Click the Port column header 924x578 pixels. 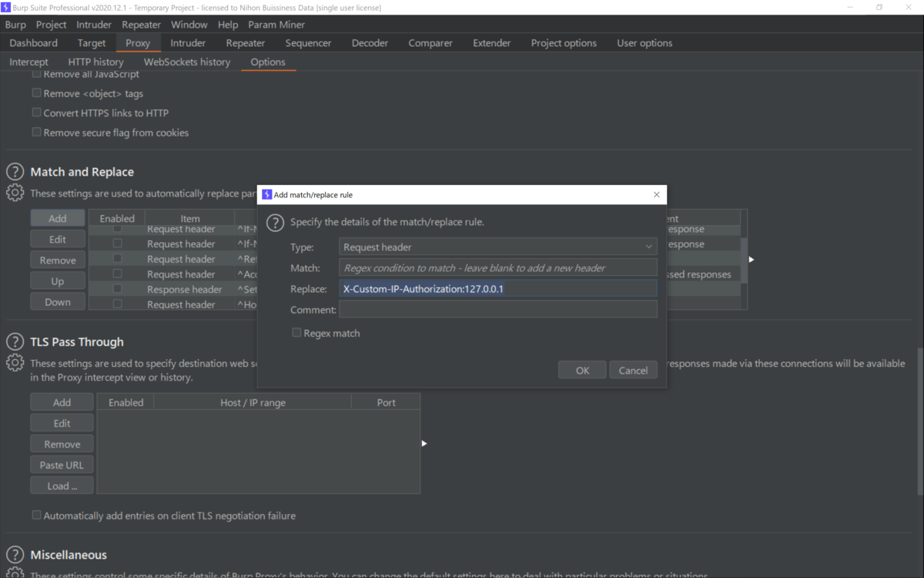[x=386, y=402]
